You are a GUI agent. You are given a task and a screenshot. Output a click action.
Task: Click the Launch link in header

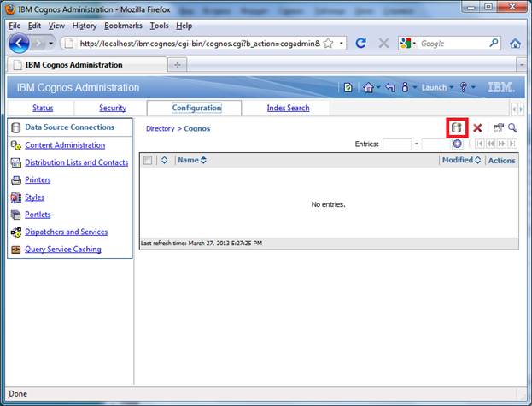pyautogui.click(x=434, y=87)
